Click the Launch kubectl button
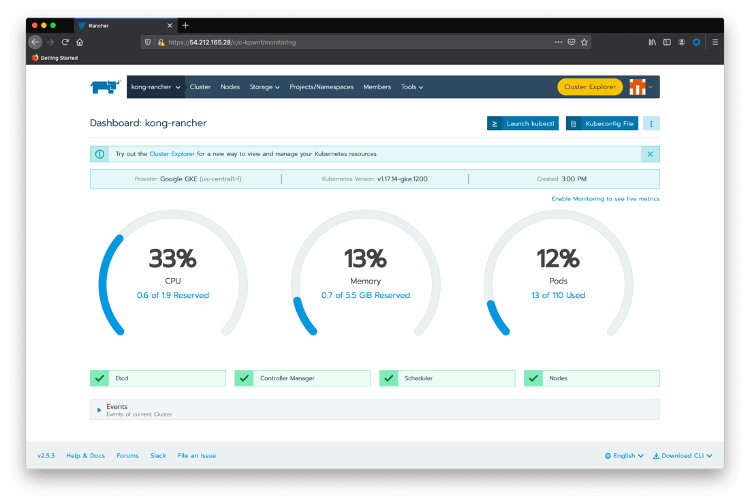Viewport: 750px width, 504px height. 523,123
